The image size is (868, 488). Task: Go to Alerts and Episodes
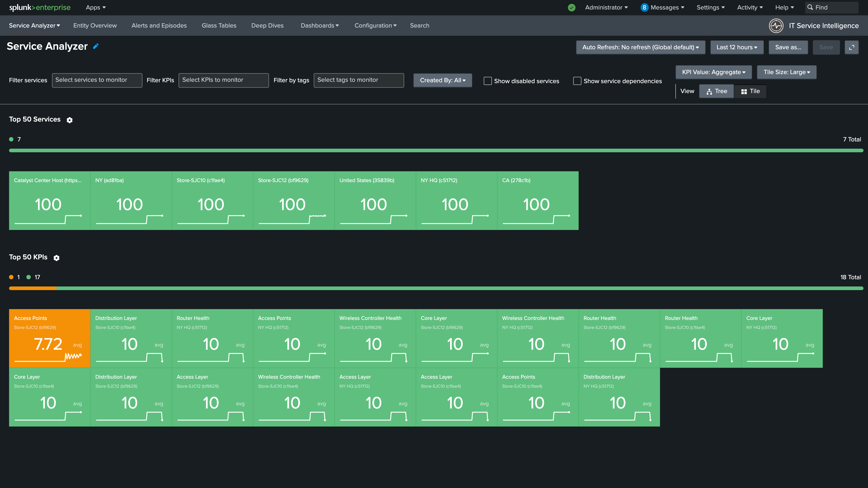click(159, 26)
